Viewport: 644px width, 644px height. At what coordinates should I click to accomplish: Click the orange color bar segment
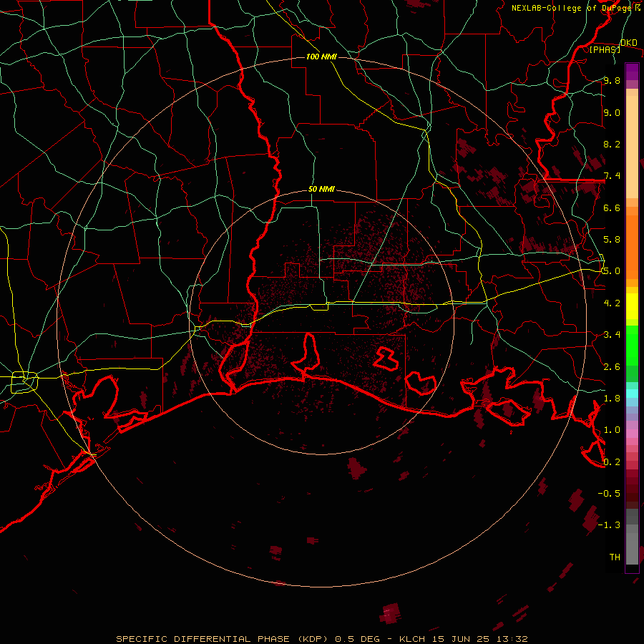(x=632, y=248)
